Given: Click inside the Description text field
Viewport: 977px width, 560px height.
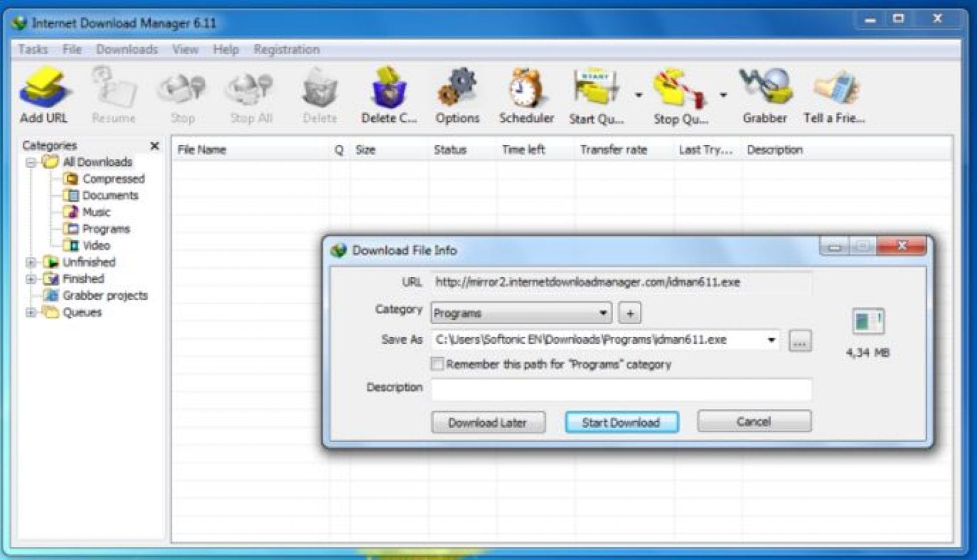Looking at the screenshot, I should (621, 388).
